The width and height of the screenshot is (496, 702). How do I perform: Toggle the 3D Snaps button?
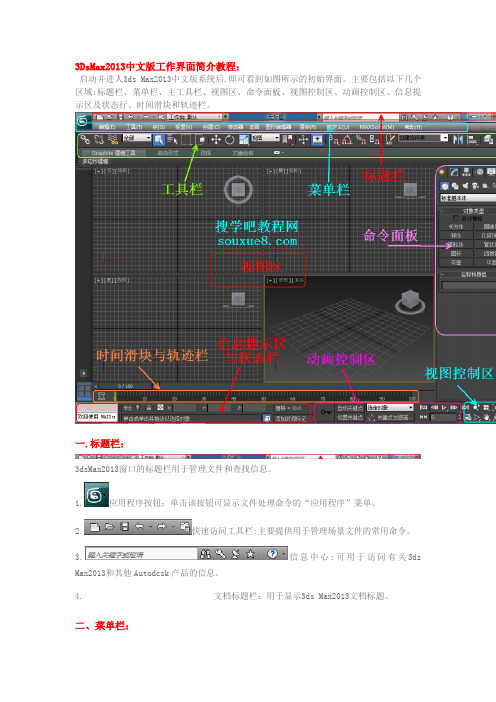[334, 140]
